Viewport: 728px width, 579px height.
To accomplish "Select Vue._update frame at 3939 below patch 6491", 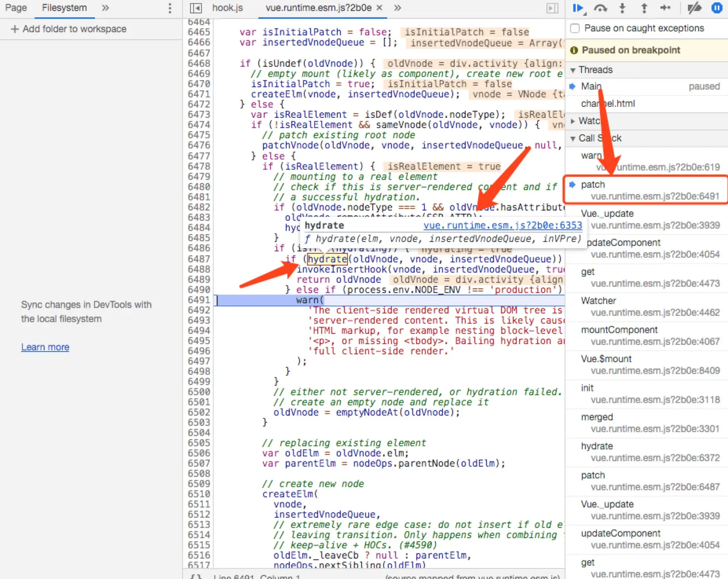I will point(646,219).
